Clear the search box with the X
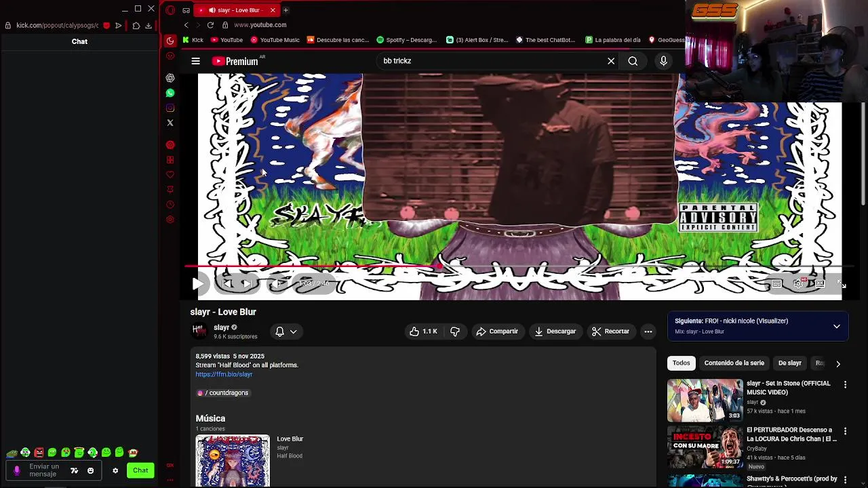The image size is (868, 488). (611, 61)
